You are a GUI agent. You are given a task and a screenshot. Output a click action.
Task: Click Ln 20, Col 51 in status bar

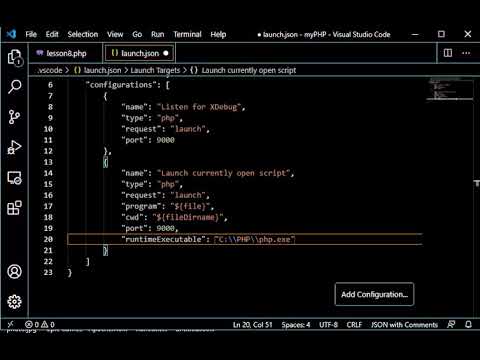pos(252,325)
